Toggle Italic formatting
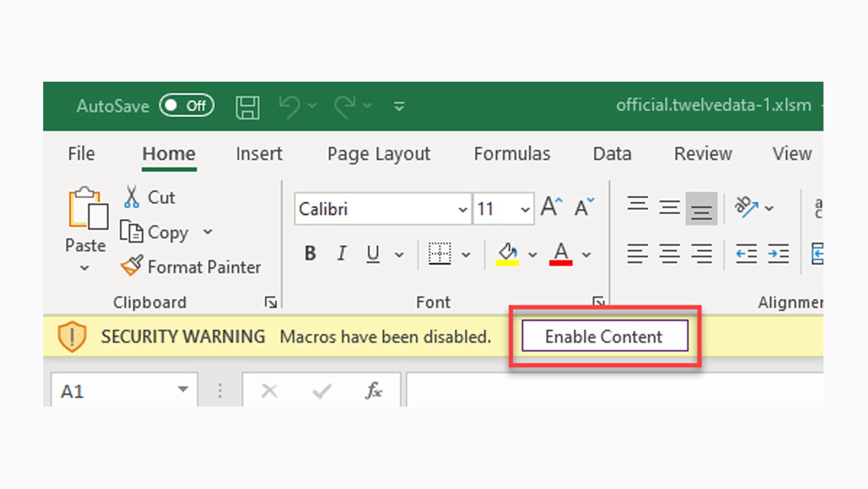868x489 pixels. pyautogui.click(x=342, y=254)
